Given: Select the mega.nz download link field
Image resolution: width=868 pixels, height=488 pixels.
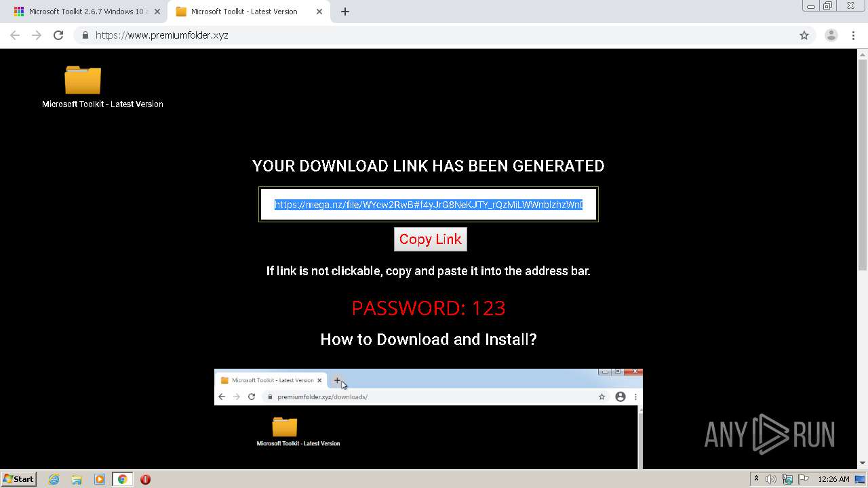Looking at the screenshot, I should pyautogui.click(x=429, y=205).
